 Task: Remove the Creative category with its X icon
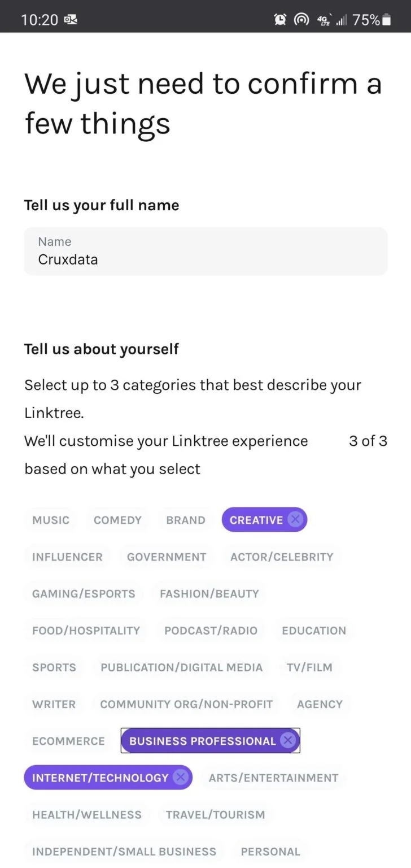pos(295,519)
